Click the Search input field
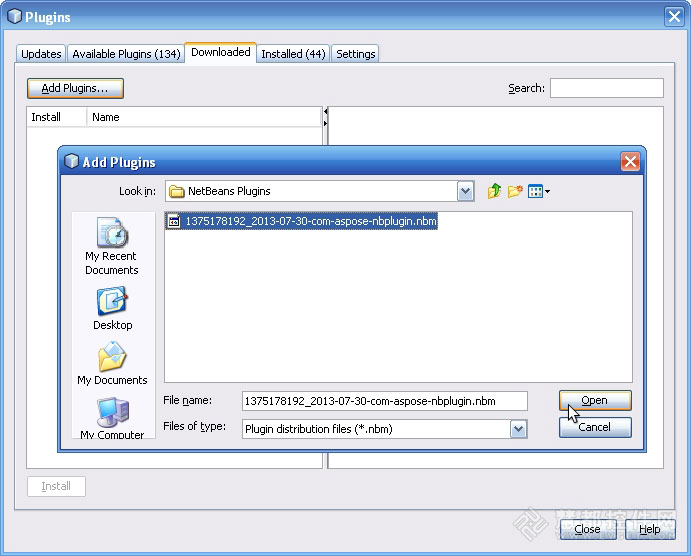The image size is (691, 556). pyautogui.click(x=606, y=88)
